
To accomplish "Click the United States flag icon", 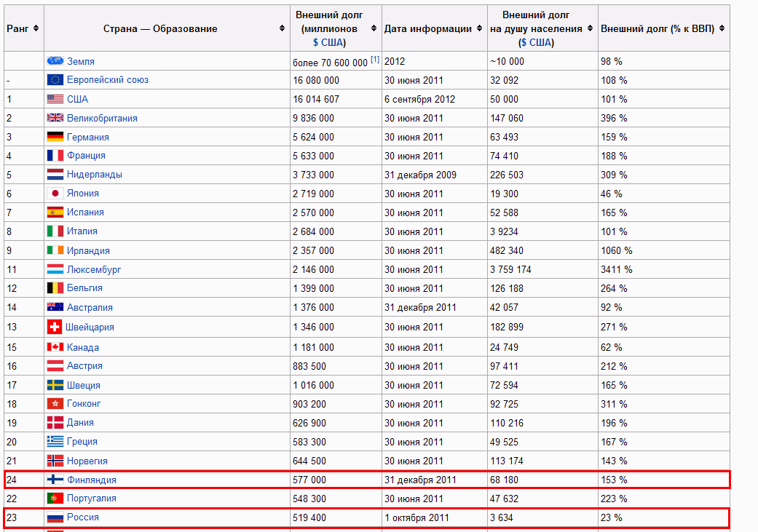I will pos(55,99).
